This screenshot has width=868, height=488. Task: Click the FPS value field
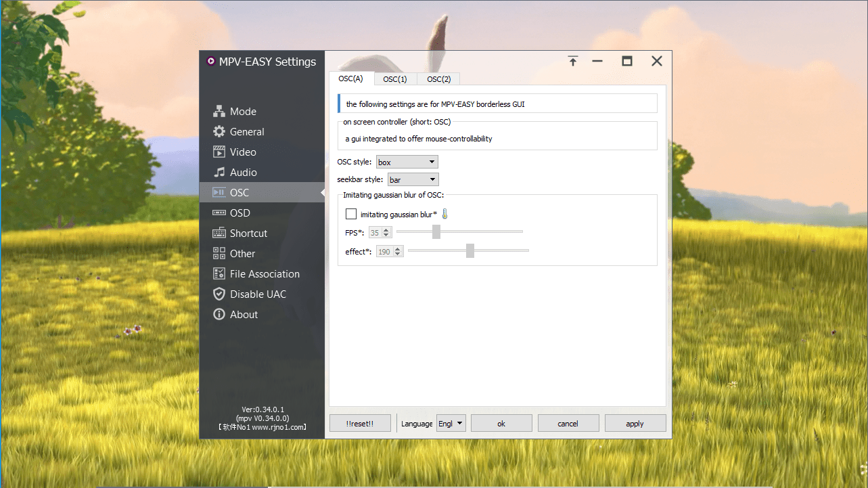[x=375, y=233]
